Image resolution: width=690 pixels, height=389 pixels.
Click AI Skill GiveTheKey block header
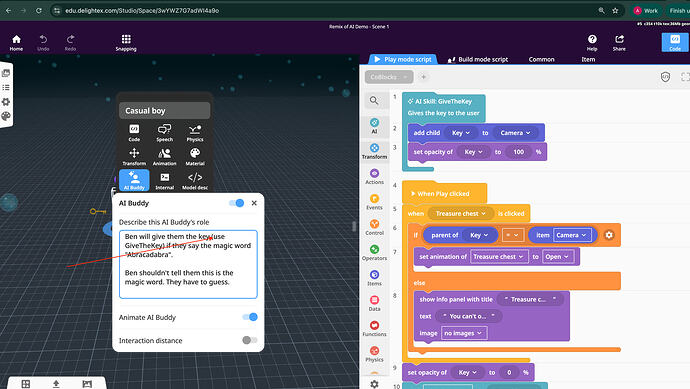point(444,107)
